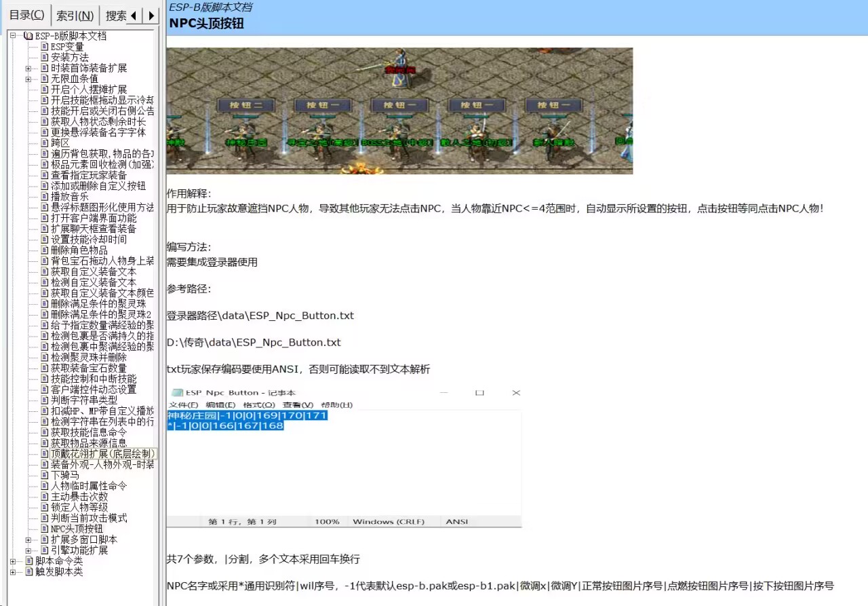Click the page icon beside 判断字符串类型

tap(44, 400)
